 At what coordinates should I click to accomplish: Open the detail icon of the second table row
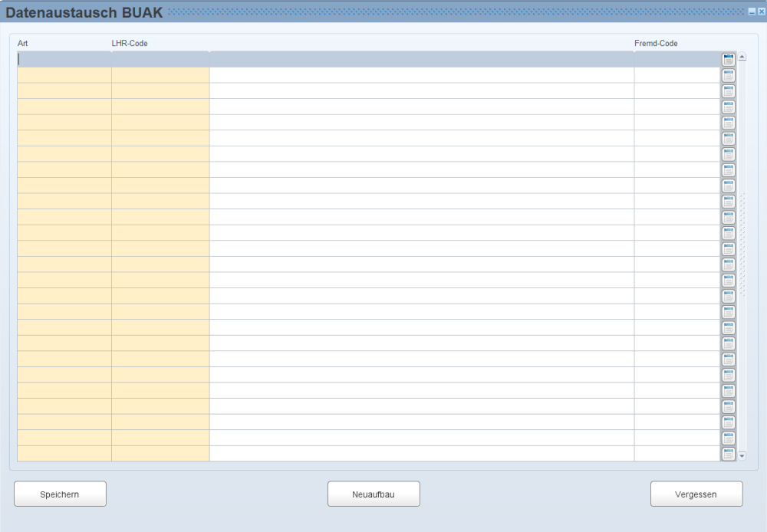[729, 75]
